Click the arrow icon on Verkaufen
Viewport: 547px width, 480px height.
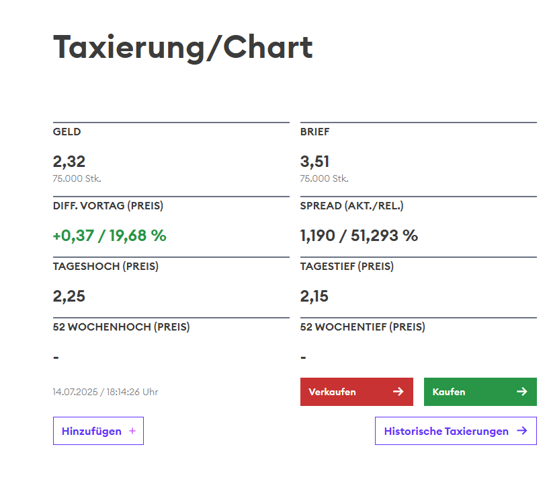tap(398, 392)
